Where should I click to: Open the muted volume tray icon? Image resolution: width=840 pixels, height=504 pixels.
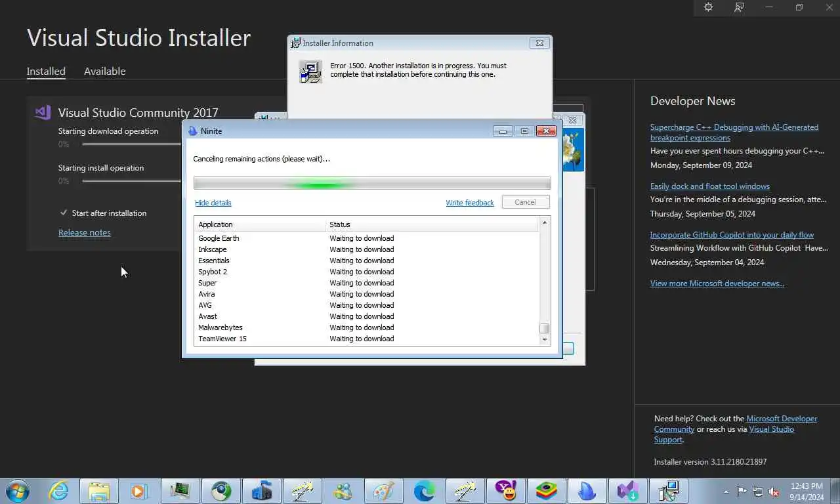[x=774, y=492]
